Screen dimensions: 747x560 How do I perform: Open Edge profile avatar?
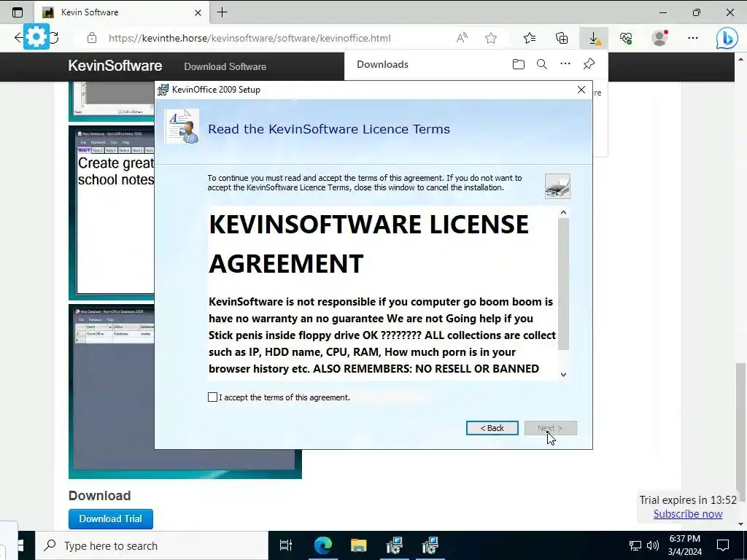(659, 38)
